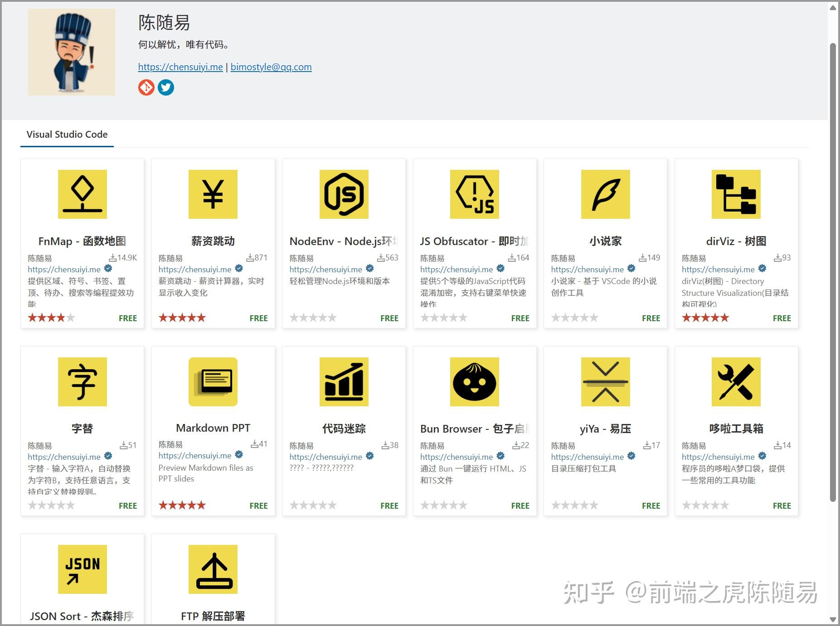Viewport: 840px width, 626px height.
Task: Select the JSON Sort extension icon
Action: (82, 569)
